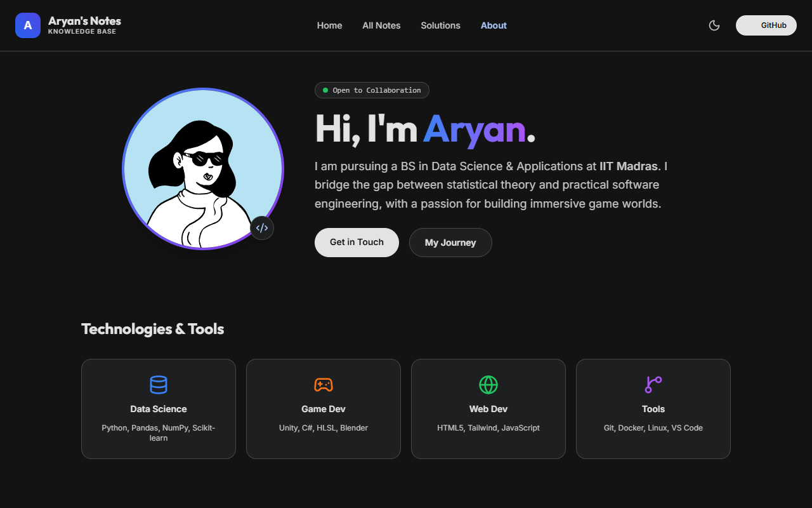Click the "Git, Docker, Linux, VS Code" text
Image resolution: width=812 pixels, height=508 pixels.
653,428
